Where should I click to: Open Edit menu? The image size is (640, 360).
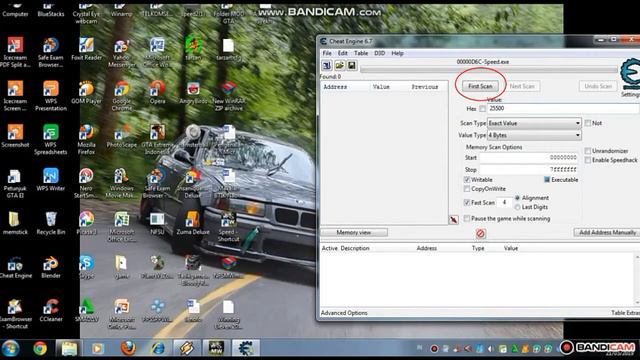342,53
